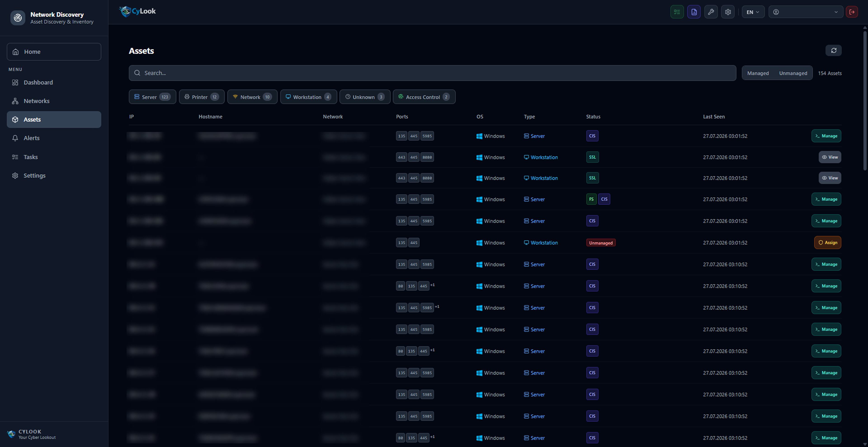Click the red Unmanaged status badge
This screenshot has width=868, height=447.
pyautogui.click(x=601, y=242)
